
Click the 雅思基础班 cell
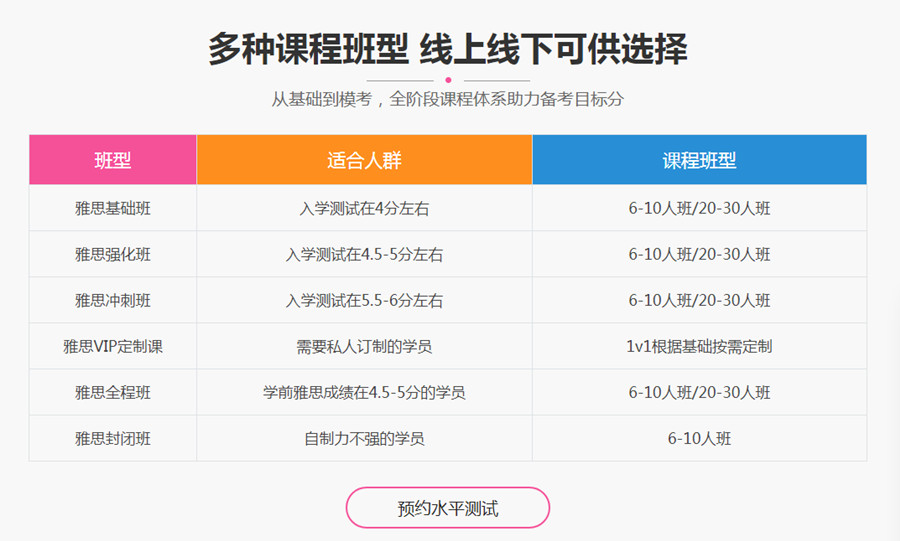pyautogui.click(x=112, y=208)
